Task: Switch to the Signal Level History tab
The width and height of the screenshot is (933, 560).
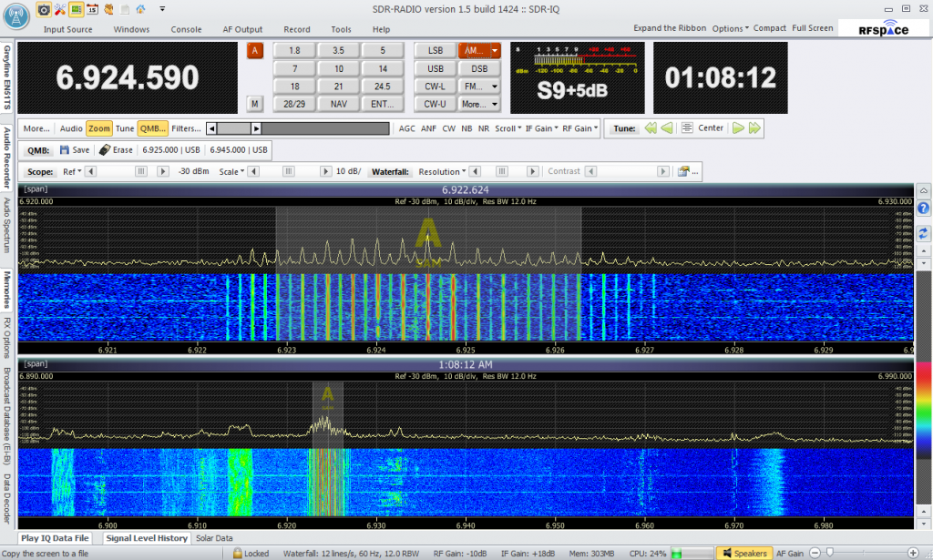Action: coord(147,538)
